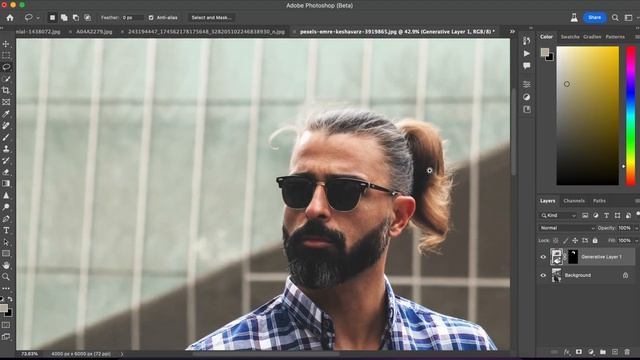Open the Opacity slider dropdown arrow
This screenshot has height=360, width=640.
coord(637,228)
